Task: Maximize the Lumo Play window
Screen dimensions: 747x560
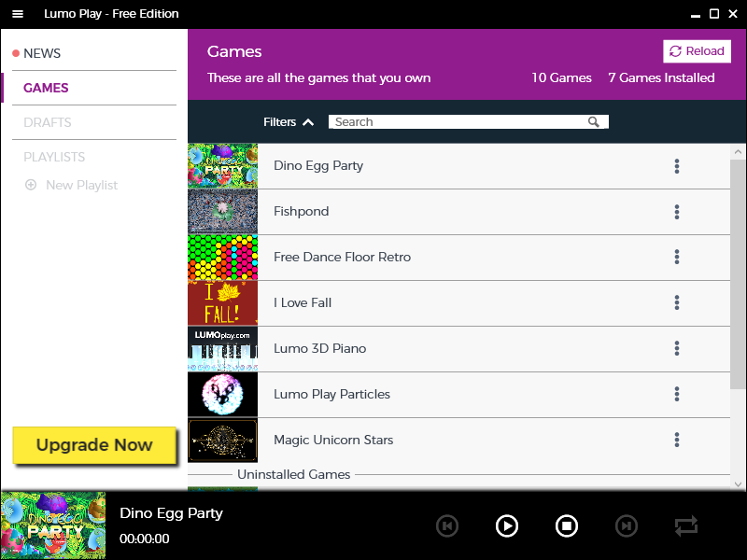Action: point(714,14)
